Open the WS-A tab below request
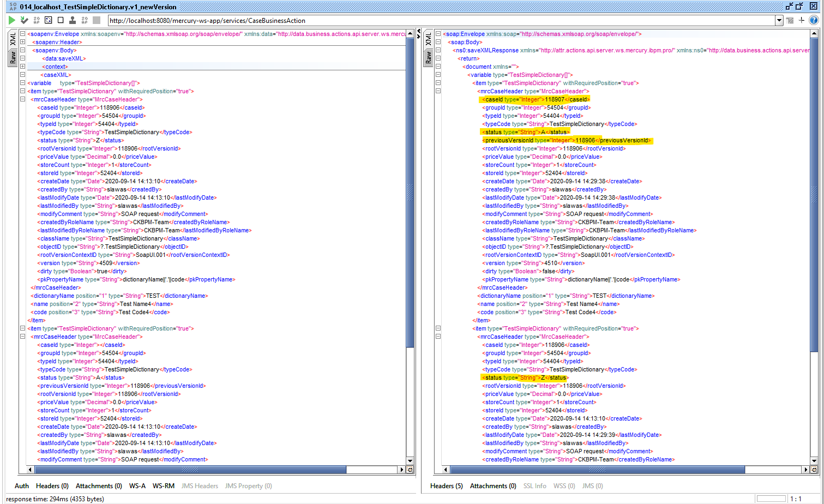824x504 pixels. point(137,486)
